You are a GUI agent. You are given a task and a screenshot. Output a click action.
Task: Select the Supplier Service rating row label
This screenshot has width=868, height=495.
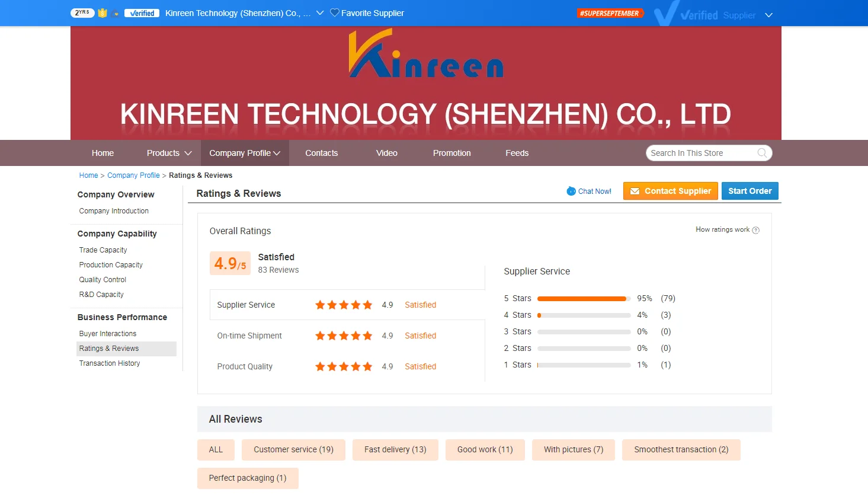pos(246,305)
